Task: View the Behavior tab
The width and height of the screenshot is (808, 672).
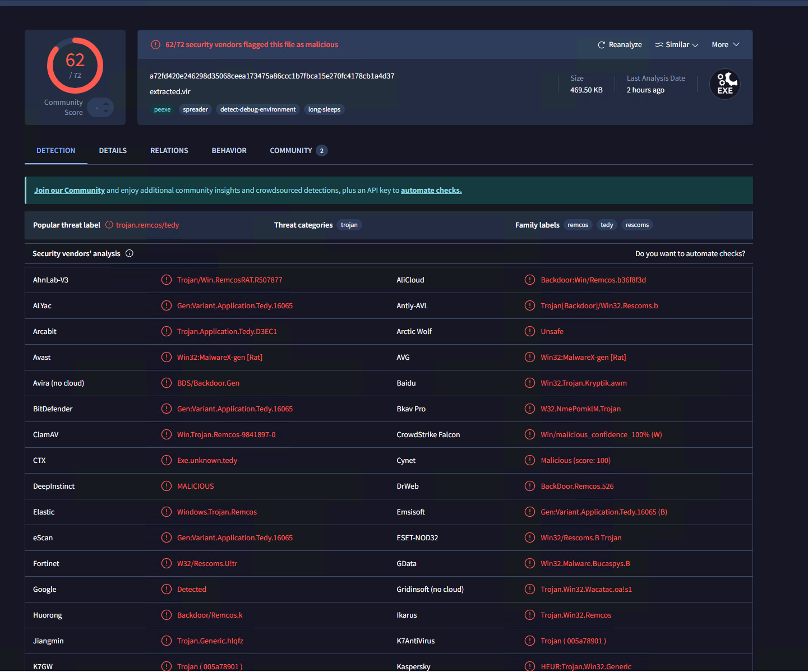Action: click(x=229, y=151)
